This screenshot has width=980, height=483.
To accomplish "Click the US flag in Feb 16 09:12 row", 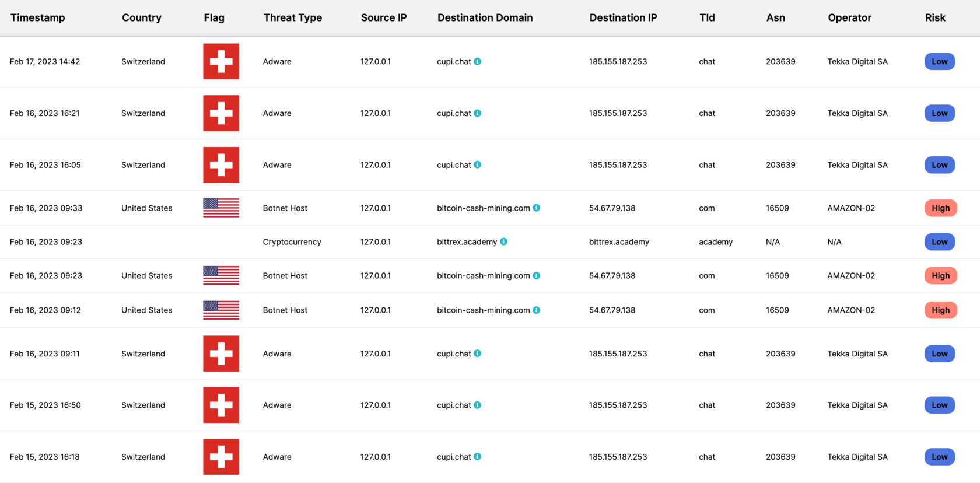I will (x=221, y=310).
